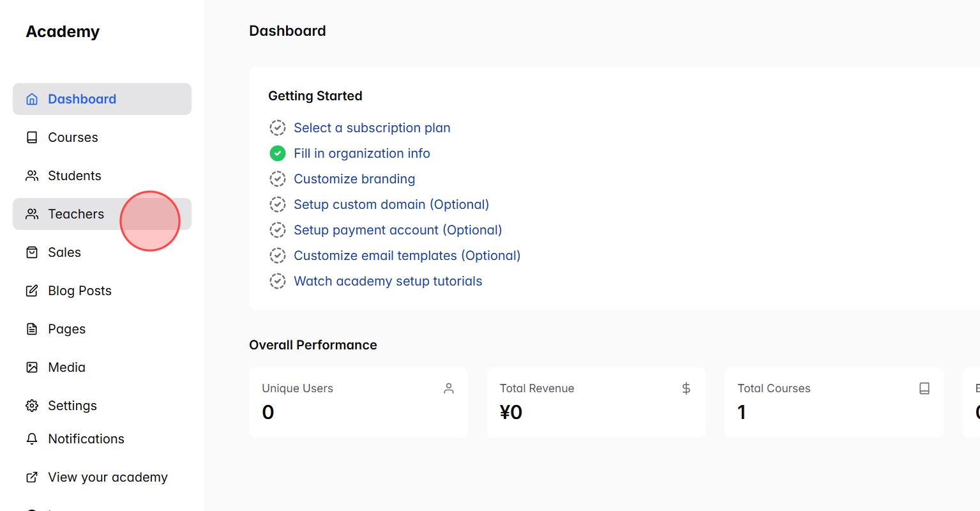Mark Customize branding as complete
The height and width of the screenshot is (511, 980).
278,179
